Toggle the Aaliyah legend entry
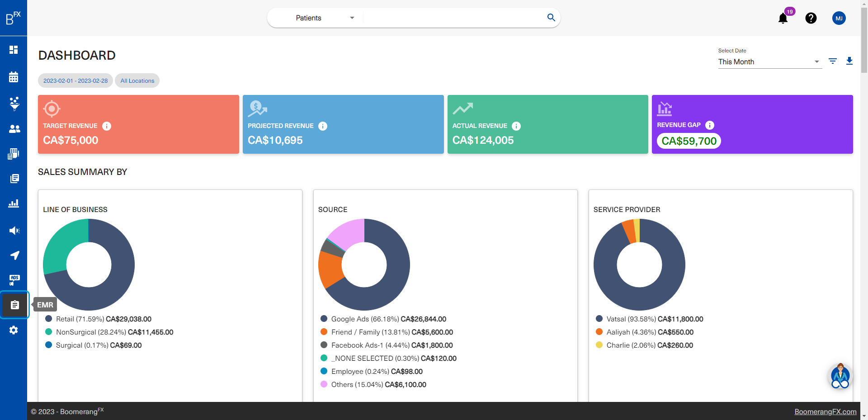The width and height of the screenshot is (868, 420). [645, 332]
